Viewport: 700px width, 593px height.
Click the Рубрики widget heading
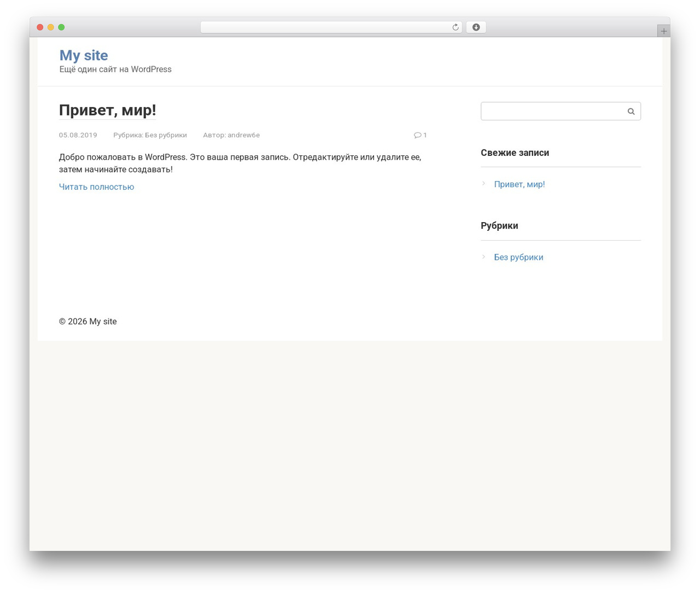(499, 225)
